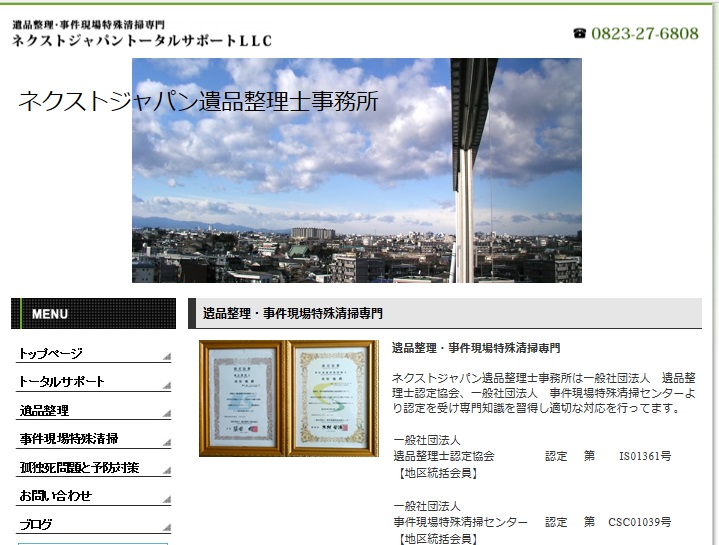Click the intro paragraph starting ネクストジャパン遺品整理士事務所は

pyautogui.click(x=544, y=393)
